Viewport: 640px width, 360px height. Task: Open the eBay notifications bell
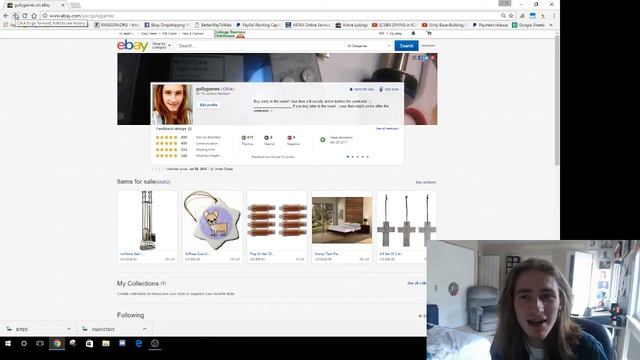pyautogui.click(x=413, y=33)
